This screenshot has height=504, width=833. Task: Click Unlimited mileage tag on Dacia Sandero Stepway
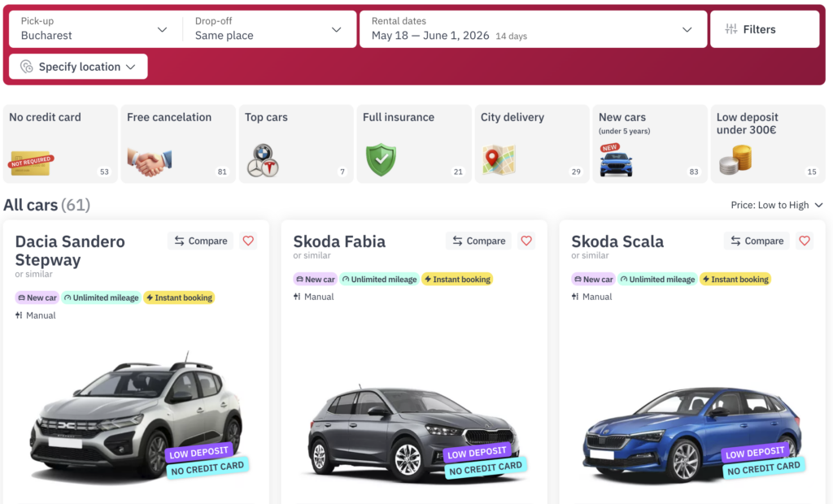coord(101,298)
